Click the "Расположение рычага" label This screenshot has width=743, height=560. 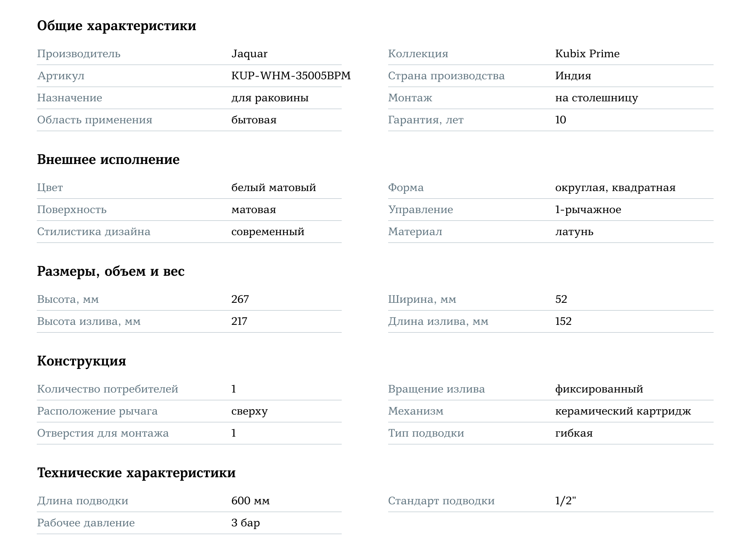[x=98, y=411]
